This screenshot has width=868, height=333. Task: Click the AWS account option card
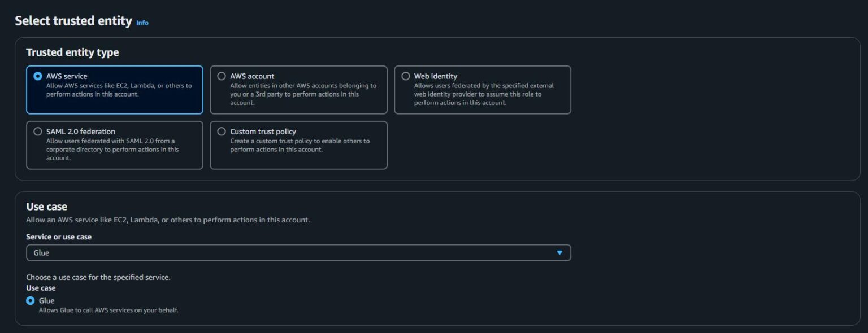click(298, 90)
